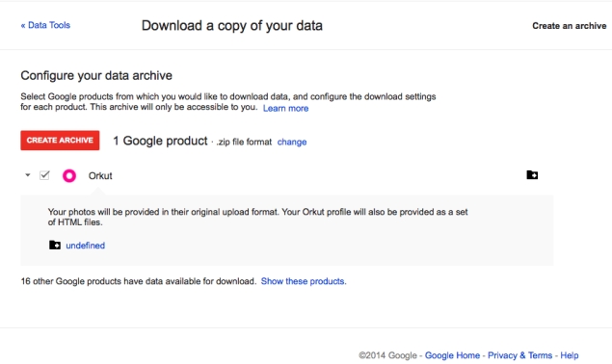
Task: Click the folder icon in the Orkut row
Action: (x=532, y=175)
